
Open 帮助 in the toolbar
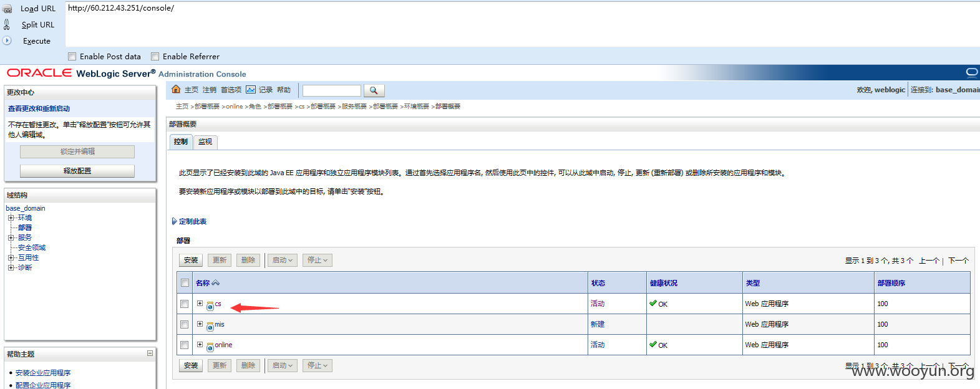click(284, 90)
